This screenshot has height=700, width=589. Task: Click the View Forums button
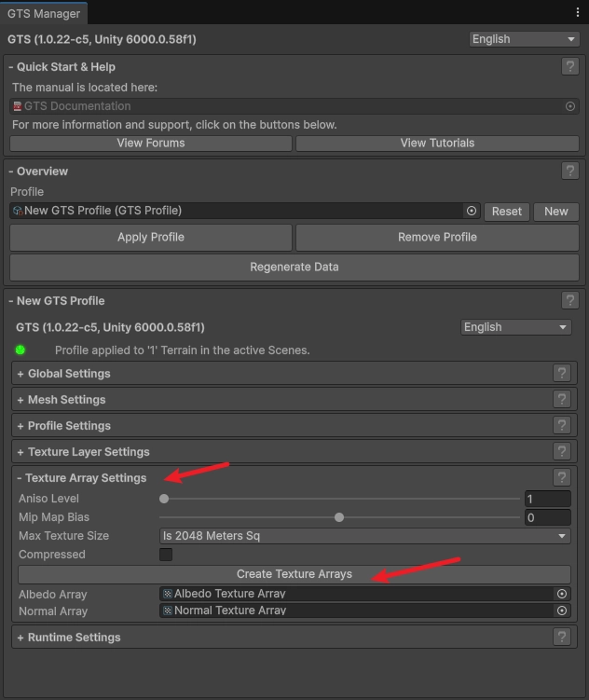point(151,144)
